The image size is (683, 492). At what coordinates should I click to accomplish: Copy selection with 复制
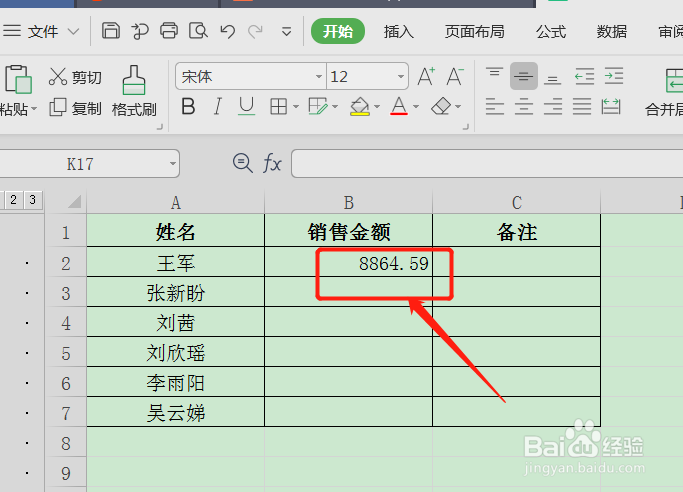coord(75,108)
